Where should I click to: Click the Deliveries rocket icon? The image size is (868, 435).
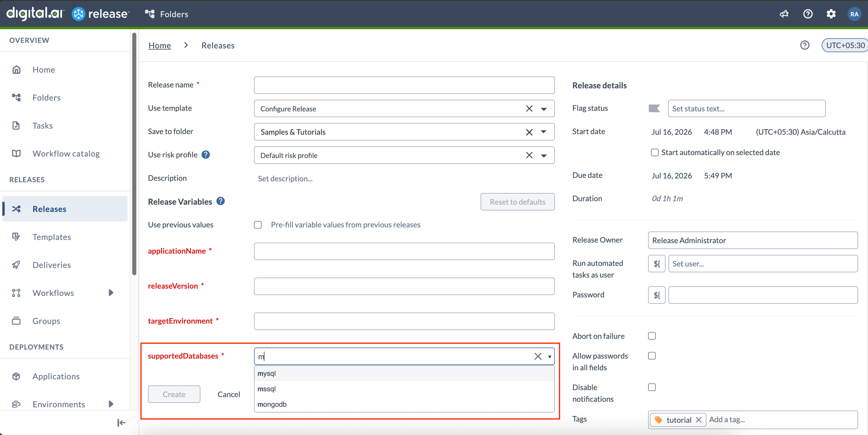tap(16, 265)
